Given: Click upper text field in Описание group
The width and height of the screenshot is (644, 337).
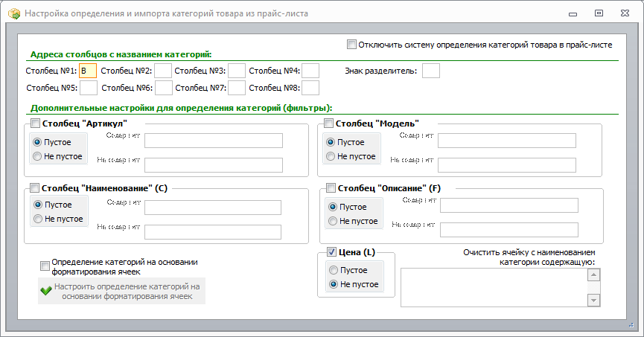Looking at the screenshot, I should coord(509,205).
